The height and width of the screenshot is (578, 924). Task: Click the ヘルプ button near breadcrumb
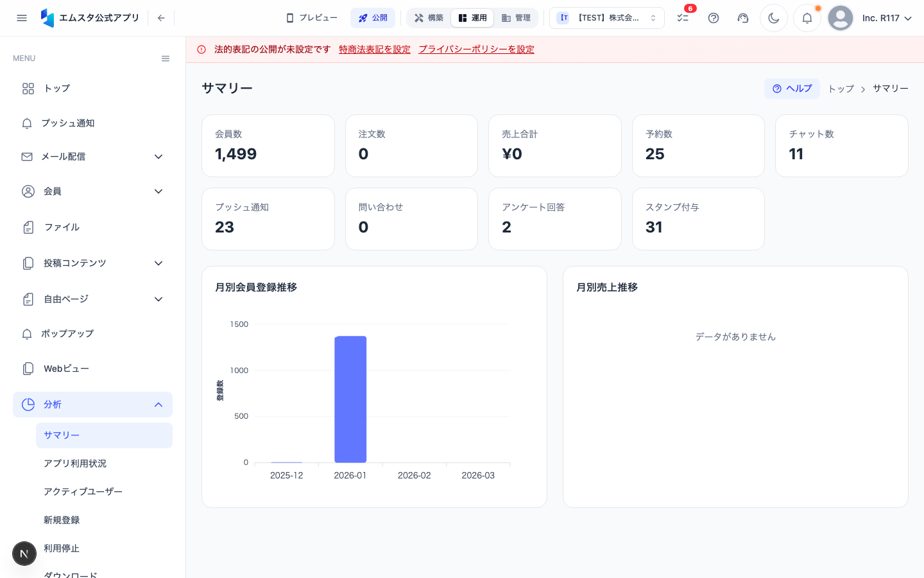792,89
